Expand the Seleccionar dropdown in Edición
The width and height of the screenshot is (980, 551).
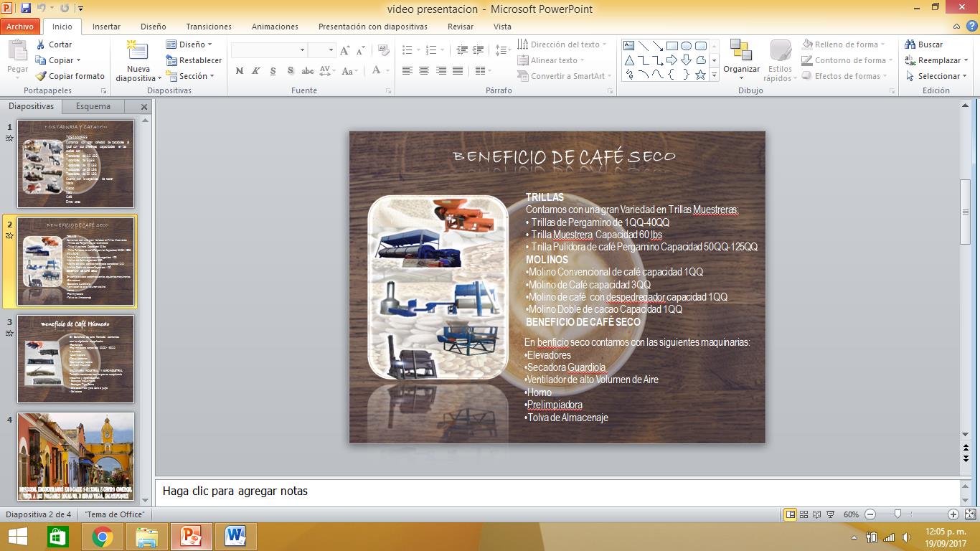(x=938, y=76)
